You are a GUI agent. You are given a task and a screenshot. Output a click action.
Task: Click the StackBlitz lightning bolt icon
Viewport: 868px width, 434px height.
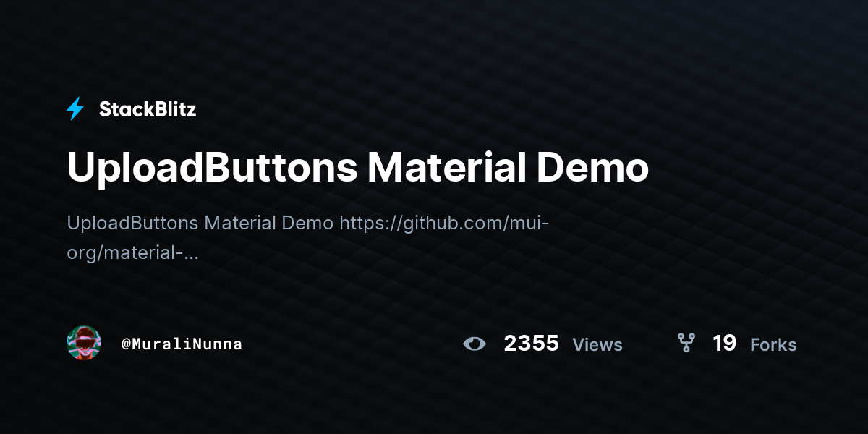[75, 109]
